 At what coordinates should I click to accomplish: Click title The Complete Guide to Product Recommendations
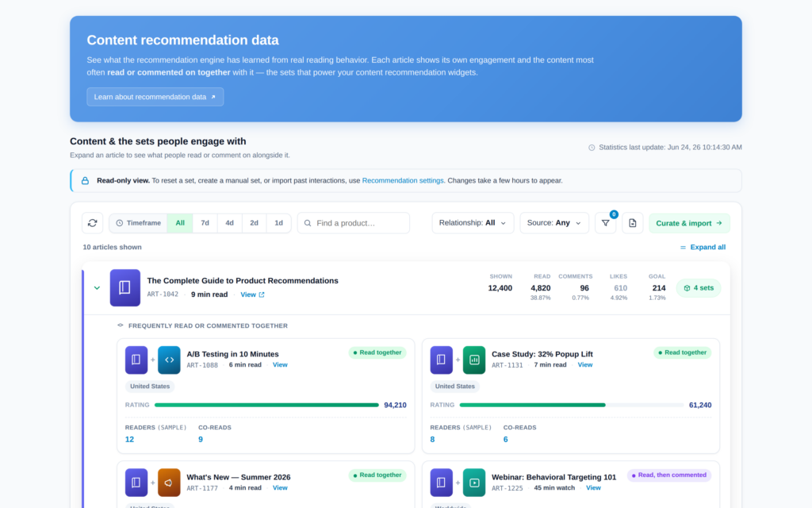coord(243,280)
